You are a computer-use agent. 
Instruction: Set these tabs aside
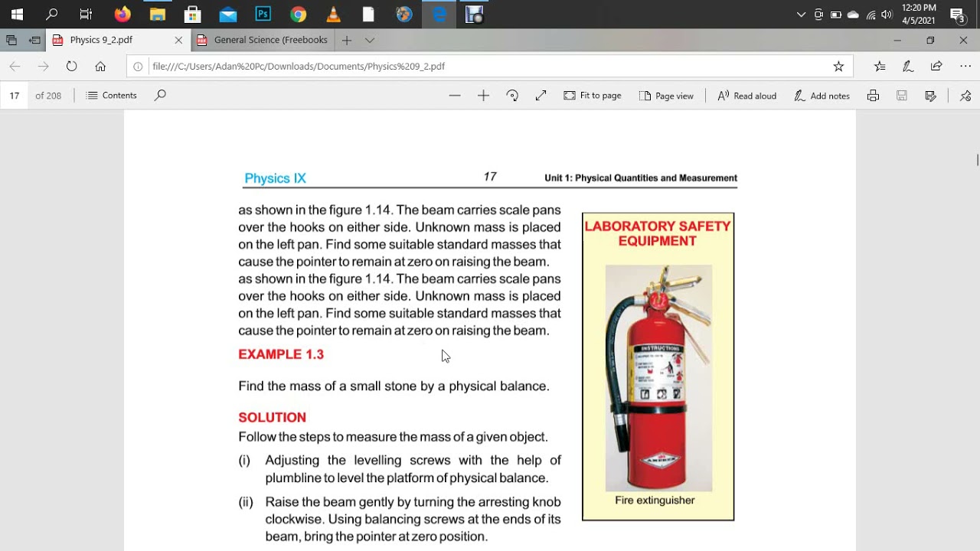pos(34,40)
